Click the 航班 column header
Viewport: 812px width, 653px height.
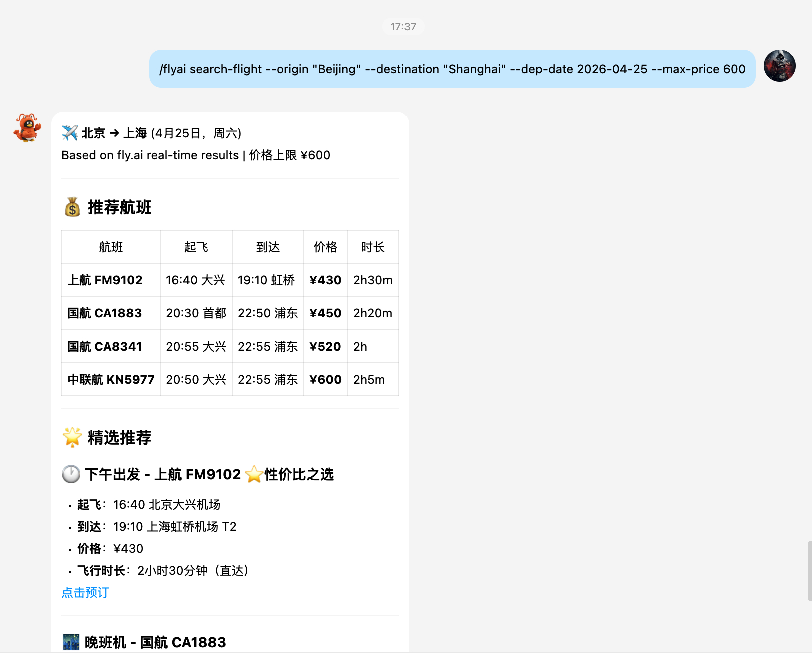[x=111, y=247]
